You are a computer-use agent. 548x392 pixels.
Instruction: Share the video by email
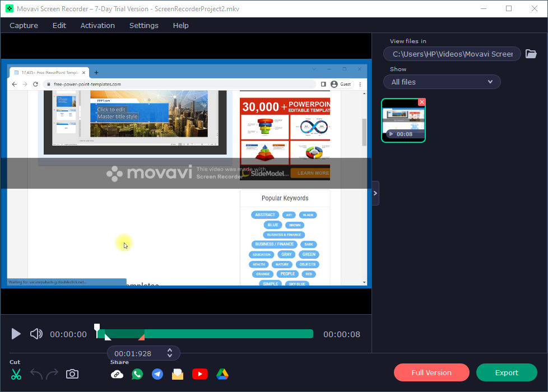178,374
